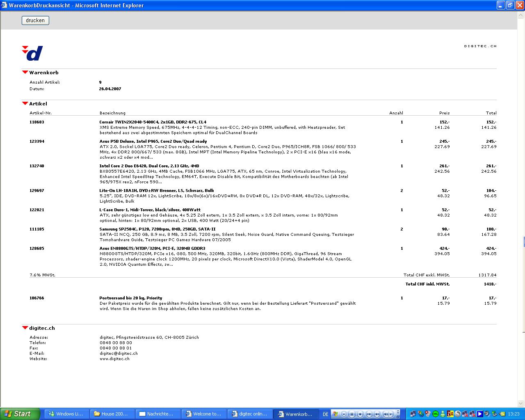This screenshot has height=420, width=525.
Task: Switch to 'Windows Li...' taskbar window
Action: (x=66, y=414)
